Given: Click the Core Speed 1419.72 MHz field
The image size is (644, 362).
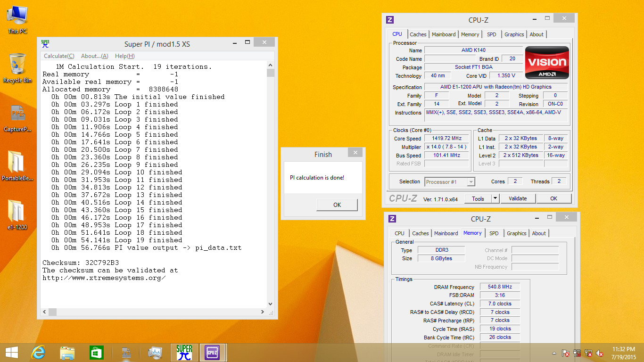Looking at the screenshot, I should point(446,139).
